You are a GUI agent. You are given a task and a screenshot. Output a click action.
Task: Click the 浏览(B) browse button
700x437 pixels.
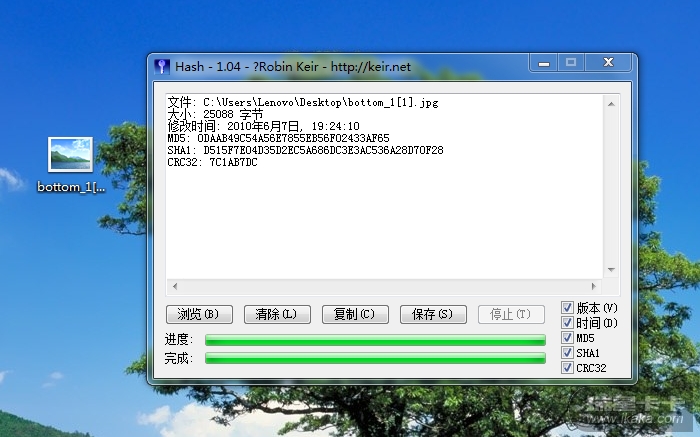(x=199, y=314)
